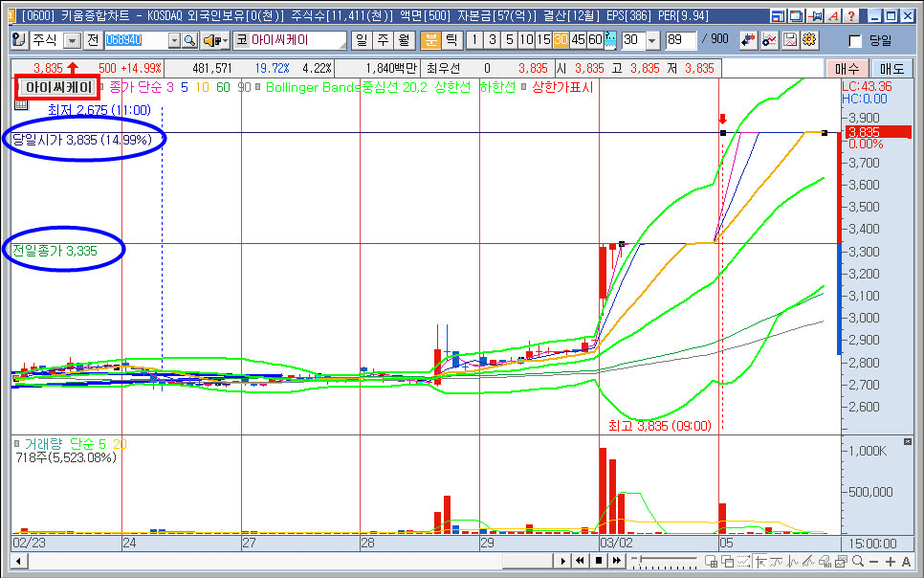Select the 분 (minute) period toggle

tap(430, 40)
